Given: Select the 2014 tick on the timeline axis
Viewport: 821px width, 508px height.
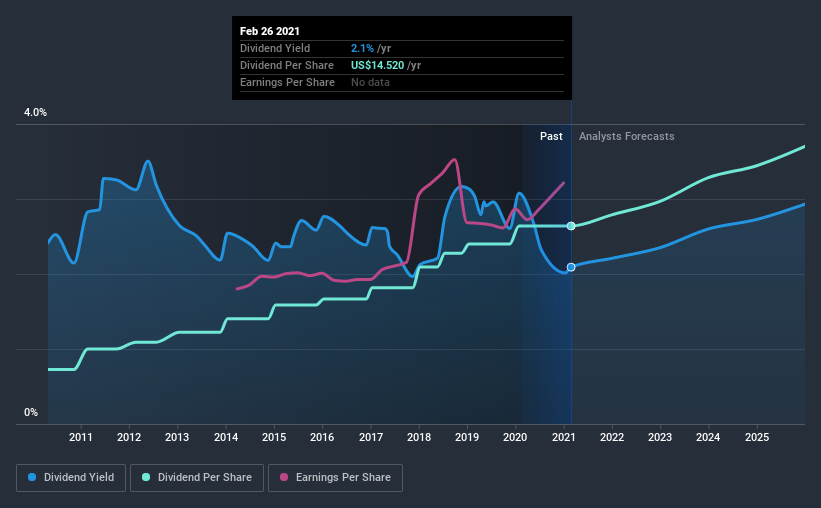Looking at the screenshot, I should 226,438.
